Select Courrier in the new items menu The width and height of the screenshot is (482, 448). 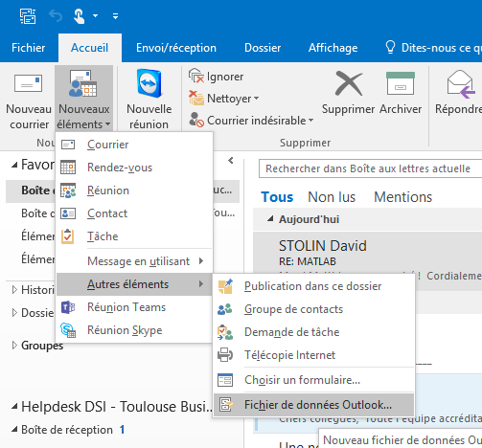pyautogui.click(x=134, y=145)
